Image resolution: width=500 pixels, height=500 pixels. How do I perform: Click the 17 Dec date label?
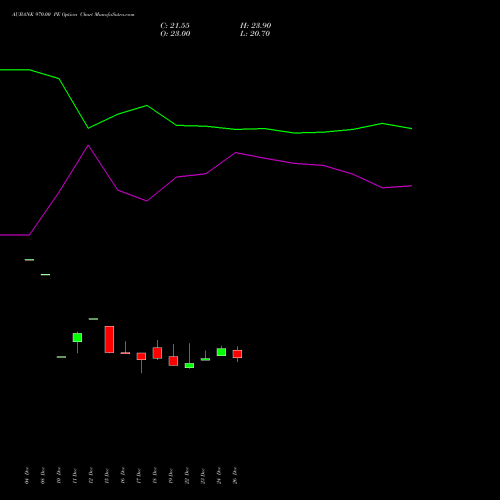pyautogui.click(x=139, y=475)
